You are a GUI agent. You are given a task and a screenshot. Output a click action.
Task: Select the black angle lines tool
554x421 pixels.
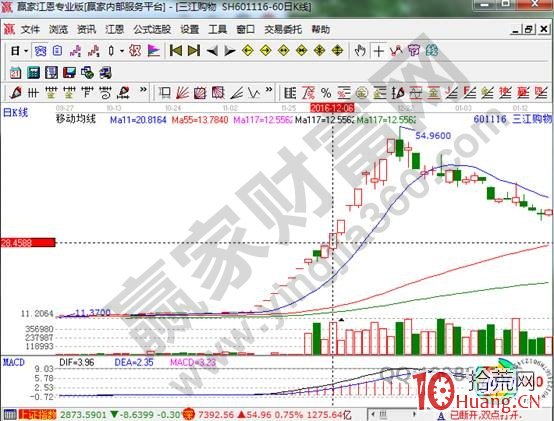click(236, 93)
